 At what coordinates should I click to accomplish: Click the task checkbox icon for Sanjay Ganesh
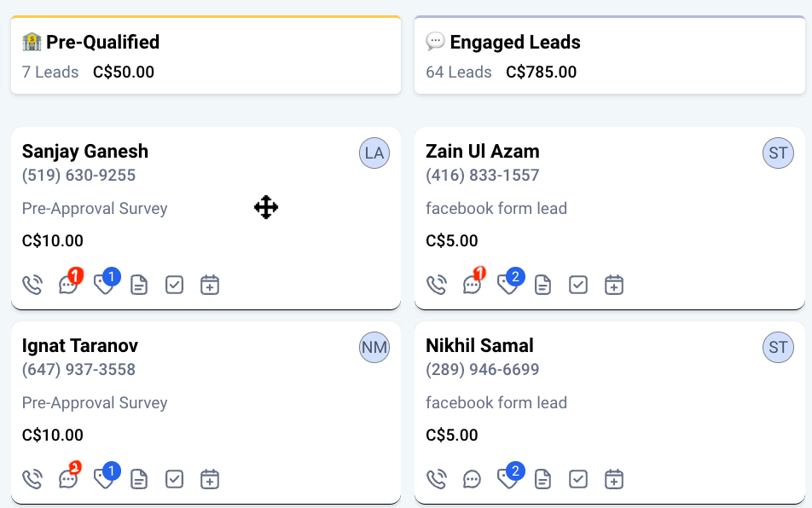pyautogui.click(x=175, y=285)
